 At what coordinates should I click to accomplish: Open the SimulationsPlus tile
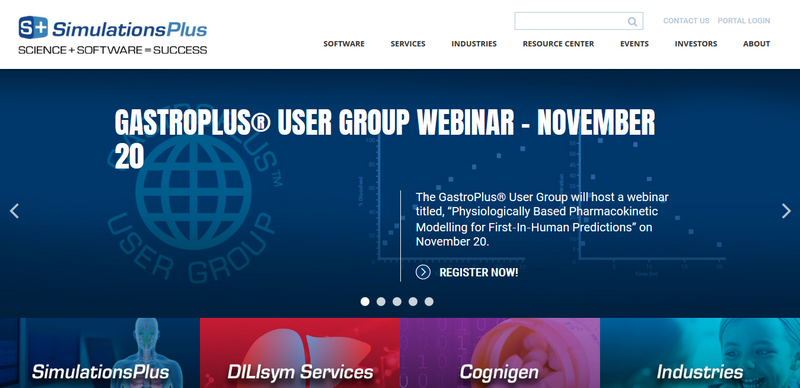(x=100, y=353)
